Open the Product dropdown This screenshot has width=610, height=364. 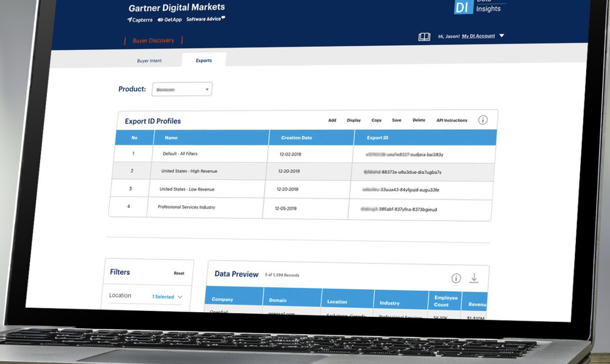(182, 89)
